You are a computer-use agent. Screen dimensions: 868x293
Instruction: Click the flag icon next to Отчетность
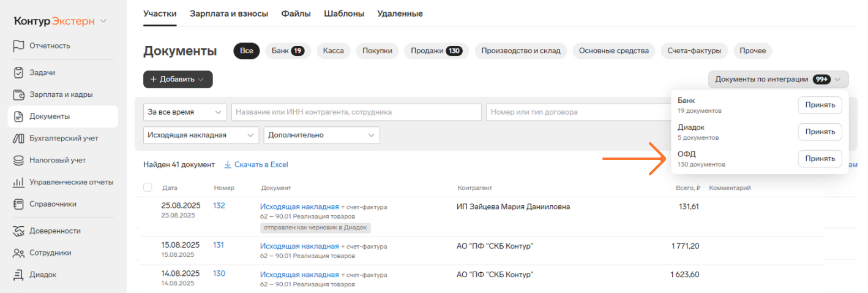(x=18, y=45)
